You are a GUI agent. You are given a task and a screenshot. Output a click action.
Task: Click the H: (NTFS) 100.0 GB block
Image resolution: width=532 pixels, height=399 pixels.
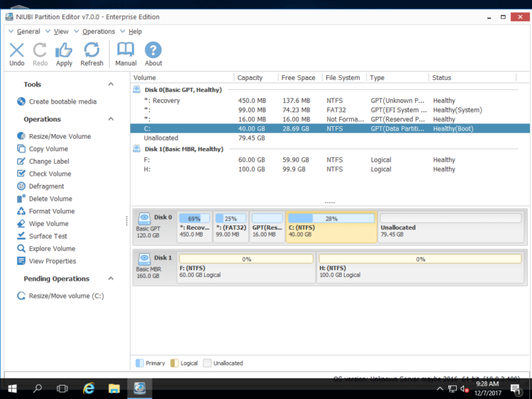[x=421, y=267]
